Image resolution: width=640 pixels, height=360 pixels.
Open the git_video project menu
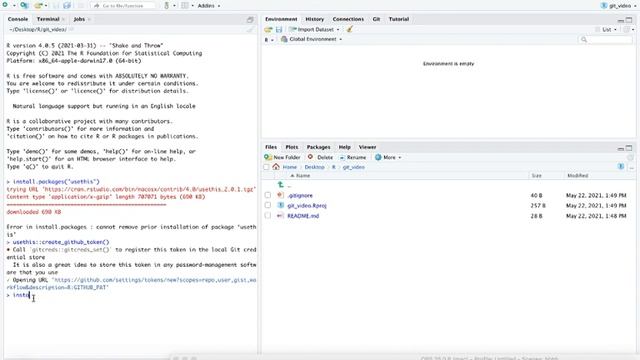619,6
